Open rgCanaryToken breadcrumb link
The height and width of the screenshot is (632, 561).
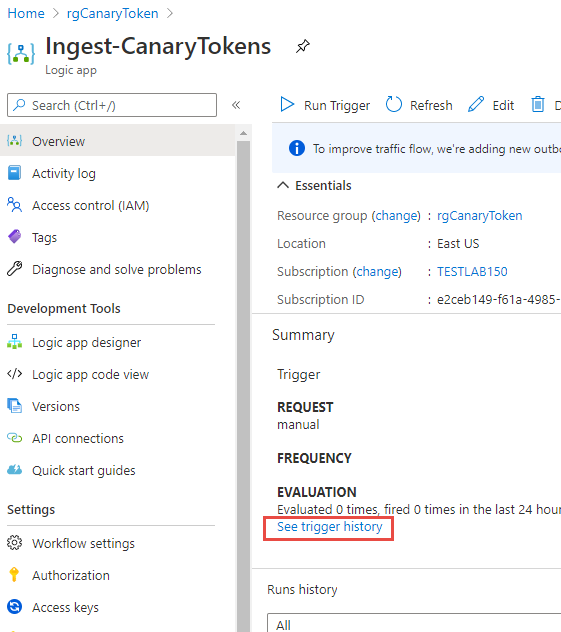click(112, 13)
